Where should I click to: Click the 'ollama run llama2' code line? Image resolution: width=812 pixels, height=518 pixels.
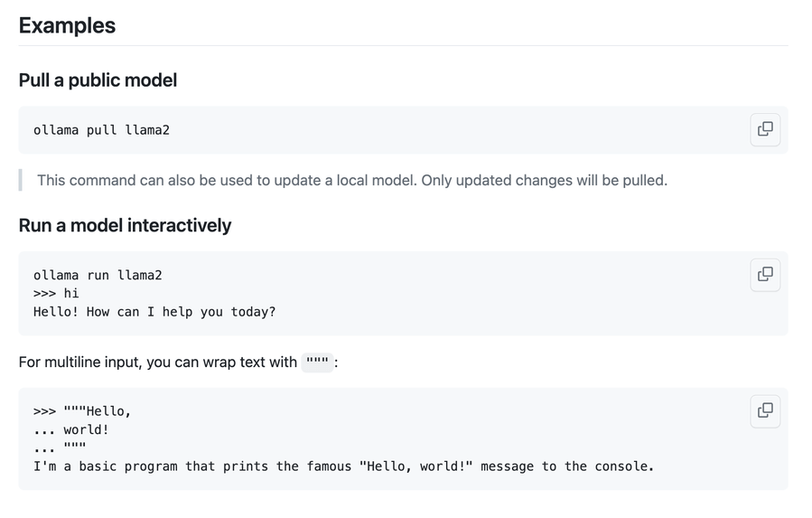[x=98, y=275]
